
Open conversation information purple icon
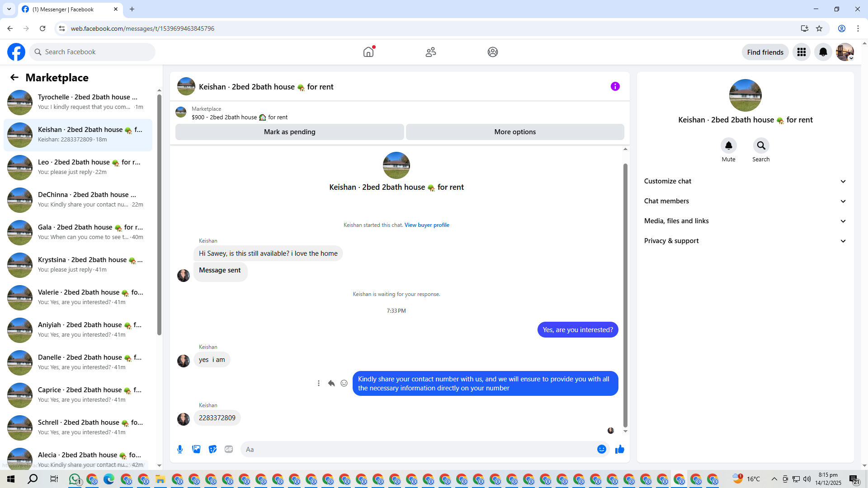click(x=615, y=86)
